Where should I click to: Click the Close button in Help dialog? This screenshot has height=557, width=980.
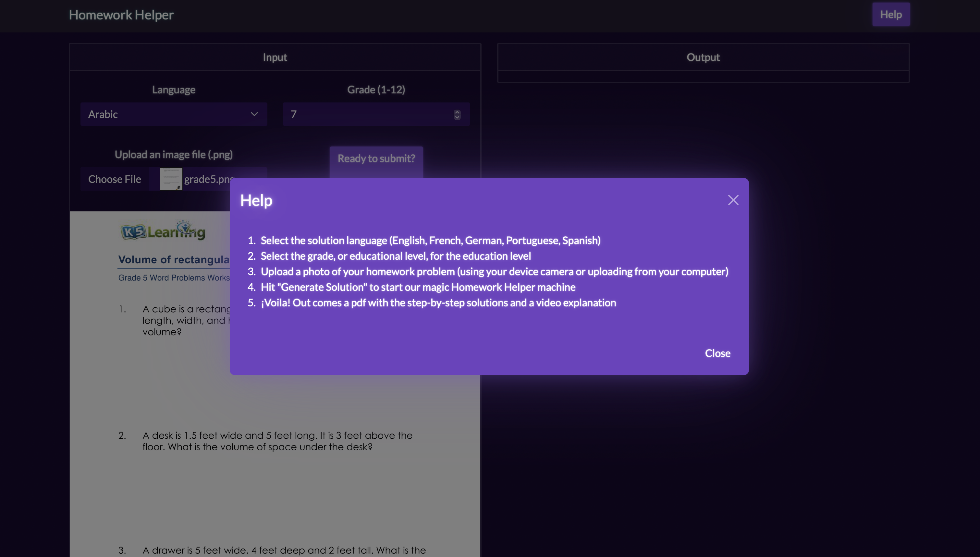click(x=717, y=353)
